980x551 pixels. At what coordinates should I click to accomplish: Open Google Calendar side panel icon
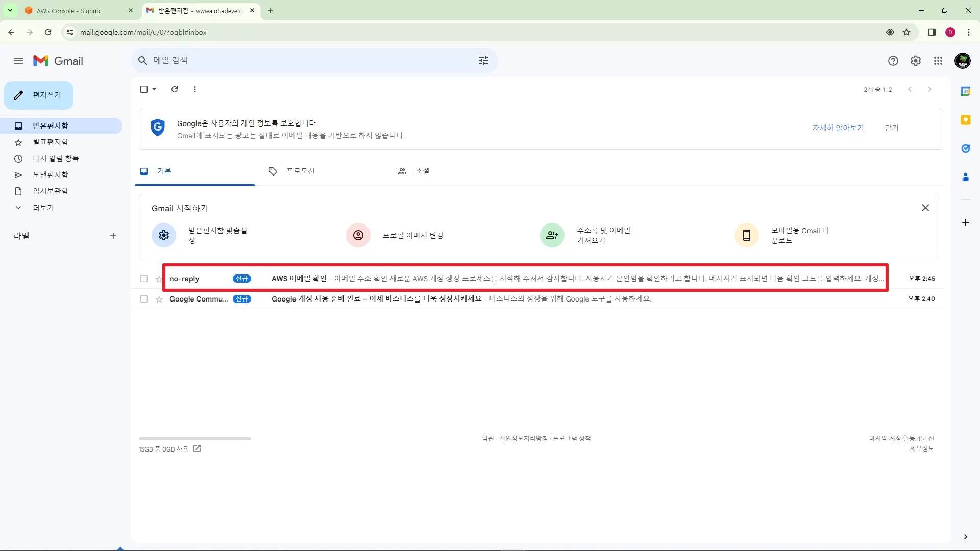tap(965, 91)
